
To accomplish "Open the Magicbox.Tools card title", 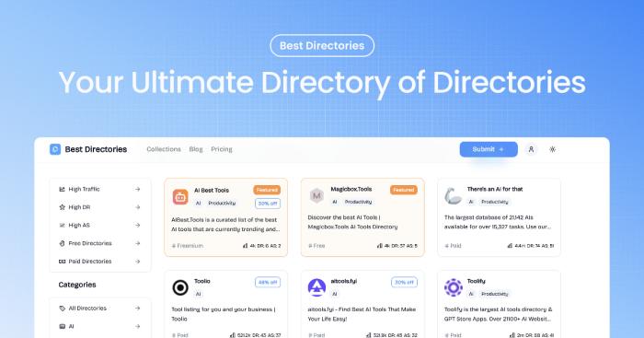I will 351,189.
